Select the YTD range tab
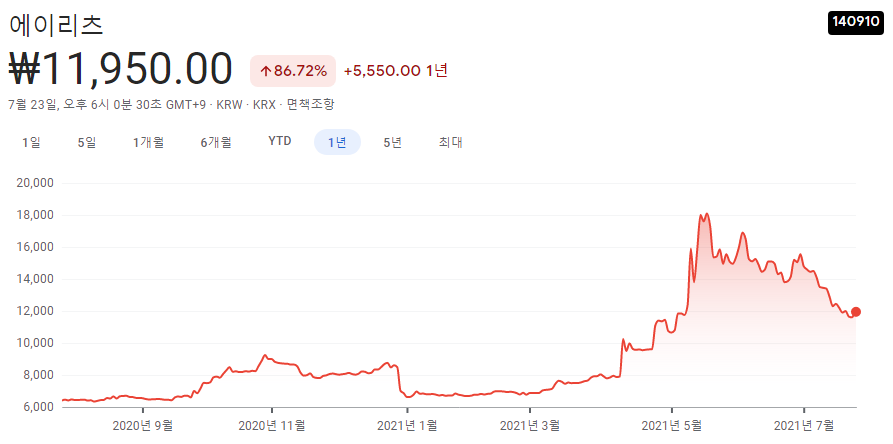Viewport: 893px width, 444px height. click(280, 141)
